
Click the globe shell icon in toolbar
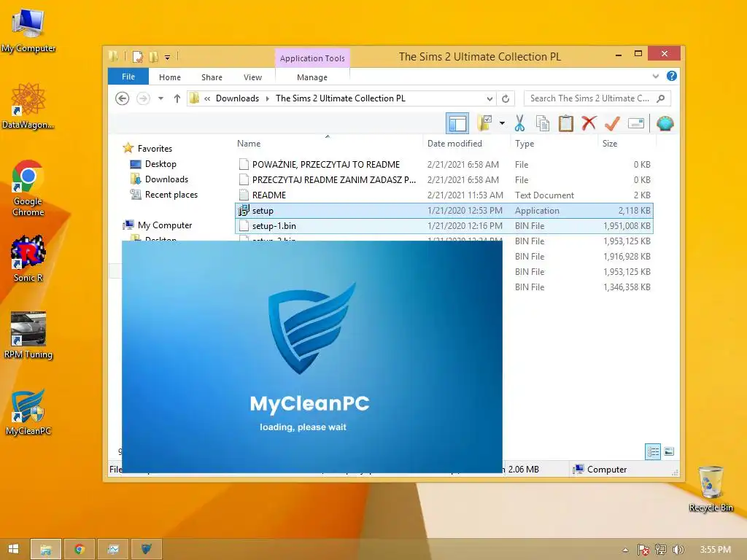(x=665, y=123)
